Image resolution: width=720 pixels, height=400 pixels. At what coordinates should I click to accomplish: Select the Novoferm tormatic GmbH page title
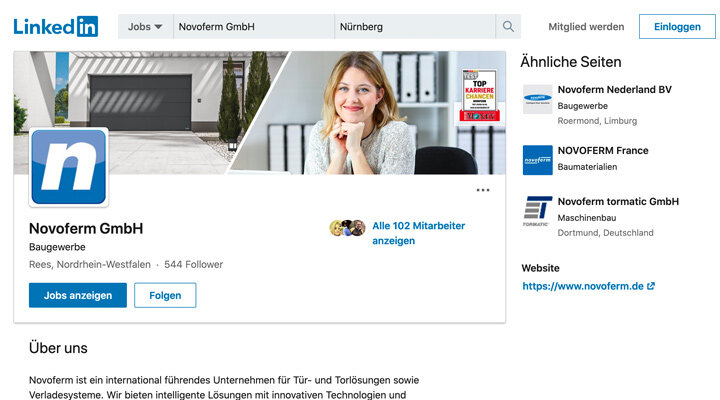618,202
